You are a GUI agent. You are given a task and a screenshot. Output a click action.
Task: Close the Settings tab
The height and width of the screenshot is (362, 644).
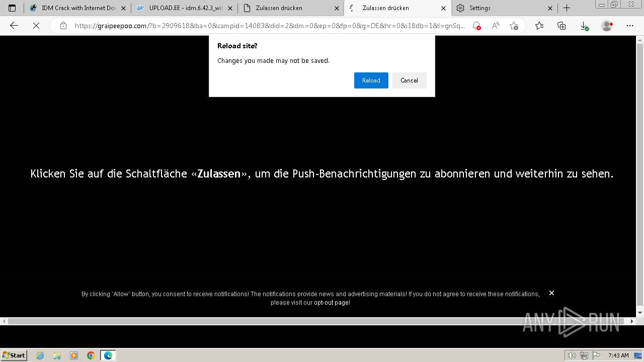pos(550,8)
